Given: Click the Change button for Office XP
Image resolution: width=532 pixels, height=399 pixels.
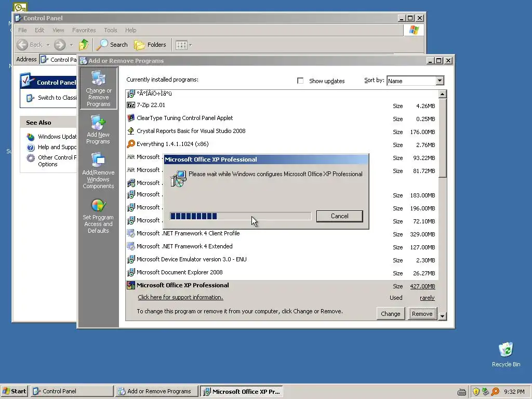Looking at the screenshot, I should click(390, 314).
